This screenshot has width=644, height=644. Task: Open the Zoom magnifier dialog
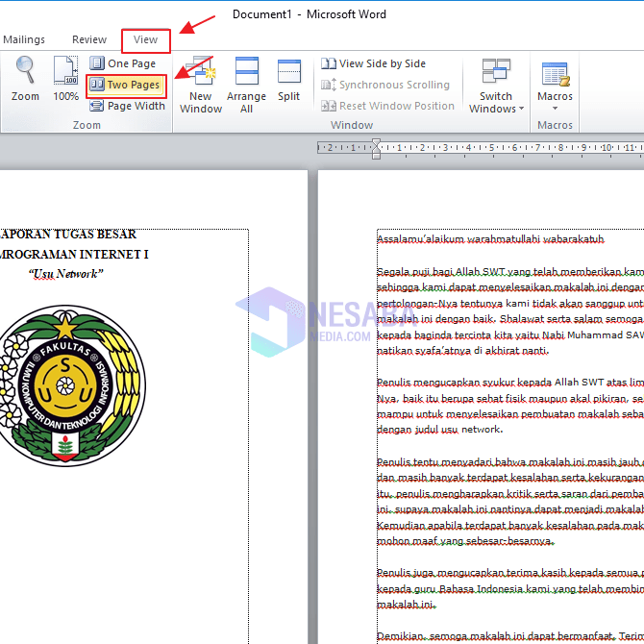25,79
